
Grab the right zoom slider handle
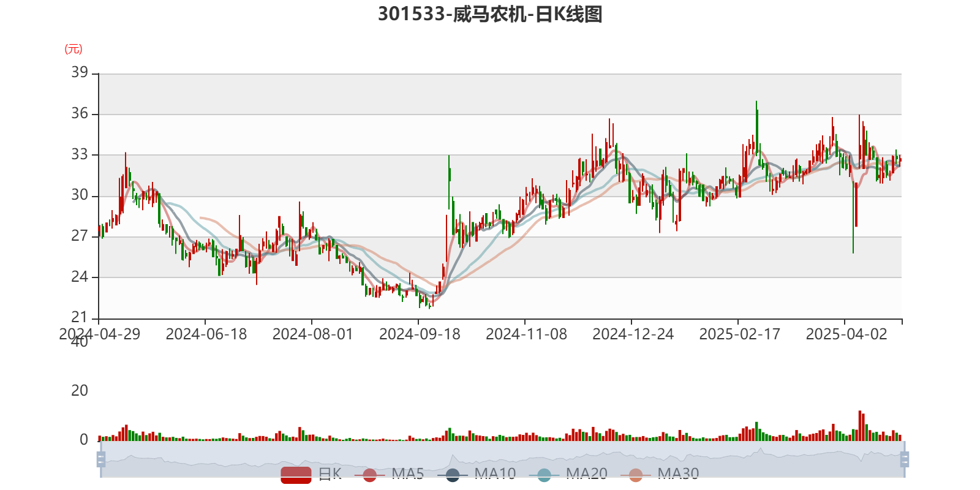[x=904, y=459]
